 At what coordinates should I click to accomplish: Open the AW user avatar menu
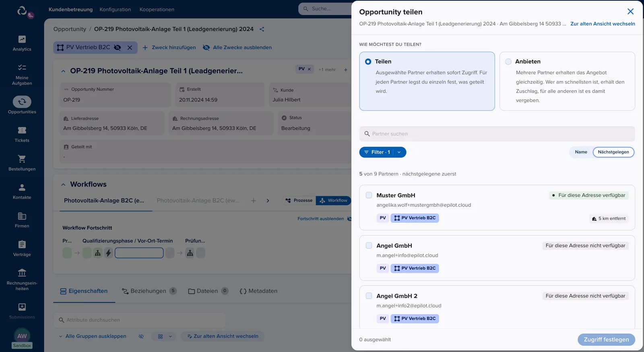pyautogui.click(x=22, y=336)
